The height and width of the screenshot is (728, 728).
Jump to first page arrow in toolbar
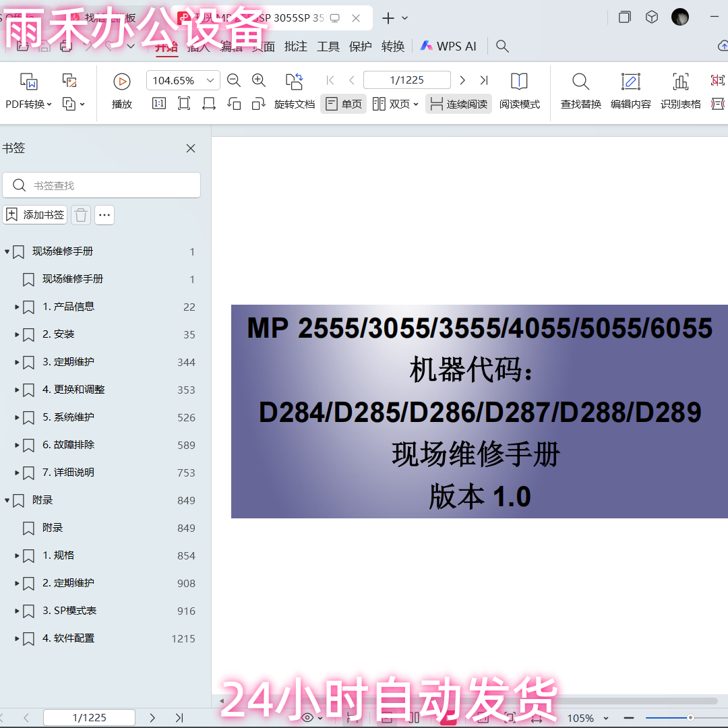330,80
